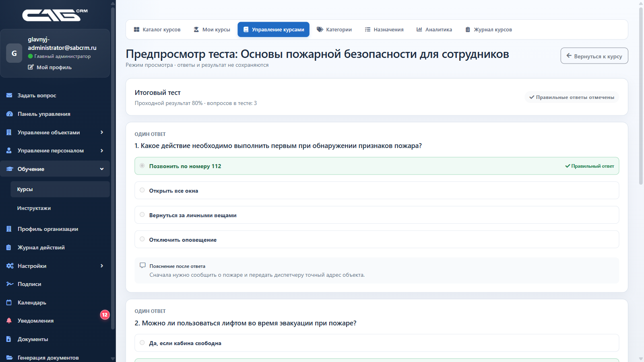
Task: Choose the Отключить оповещение radio option
Action: point(142,239)
